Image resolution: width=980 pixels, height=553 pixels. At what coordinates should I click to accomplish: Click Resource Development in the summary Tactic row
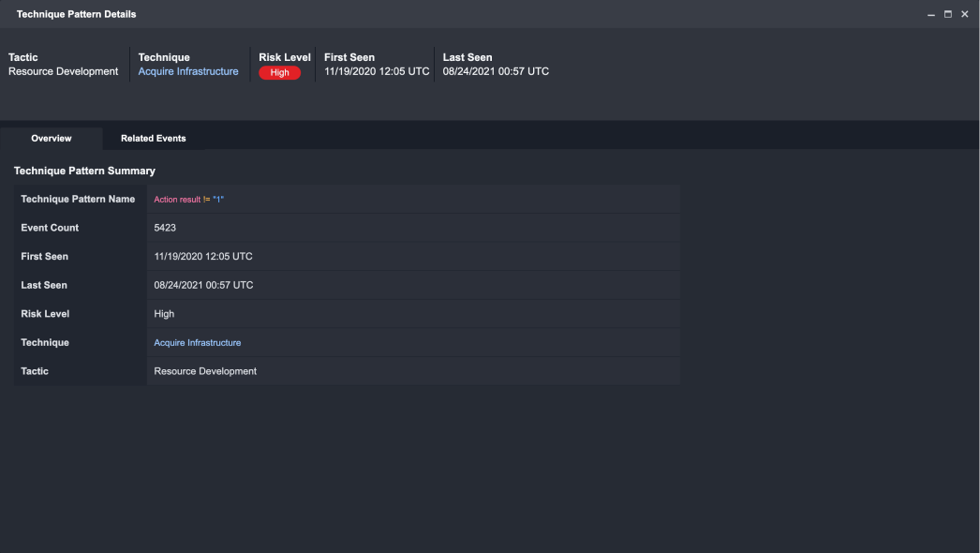(x=205, y=371)
